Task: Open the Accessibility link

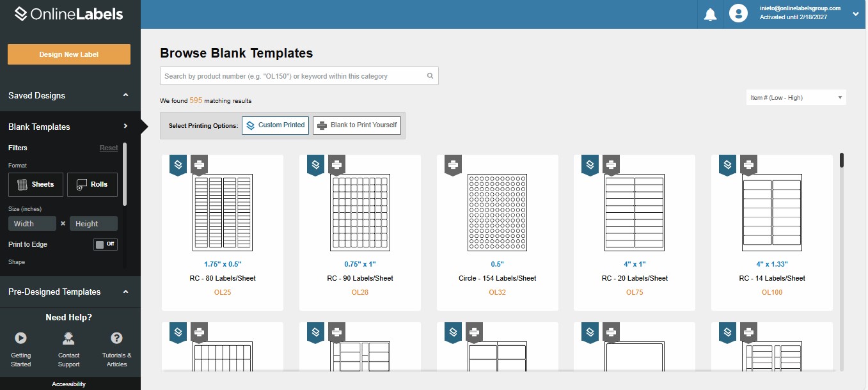Action: (x=69, y=384)
